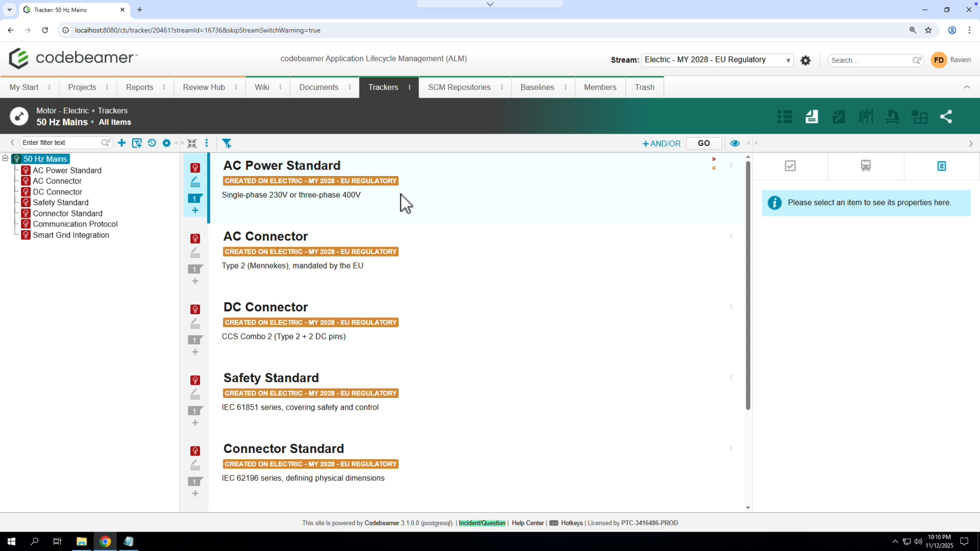This screenshot has height=551, width=980.
Task: Collapse the 50 Hz Mains tree node
Action: coord(5,158)
